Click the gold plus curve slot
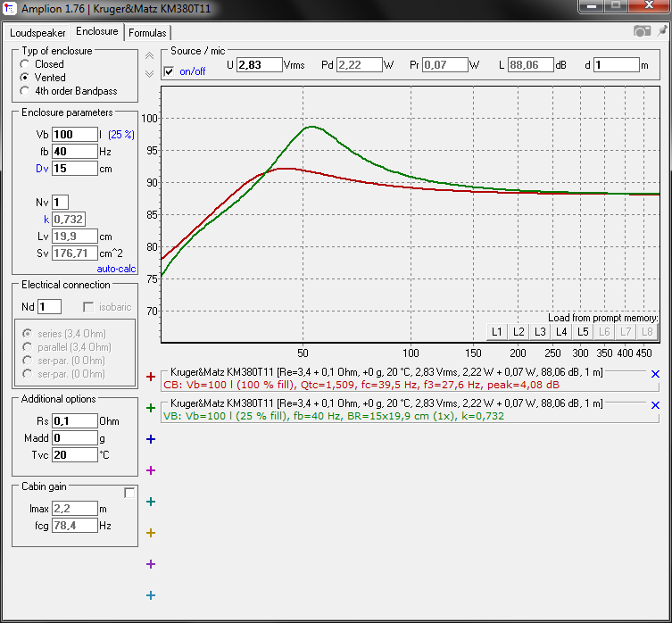 (151, 533)
